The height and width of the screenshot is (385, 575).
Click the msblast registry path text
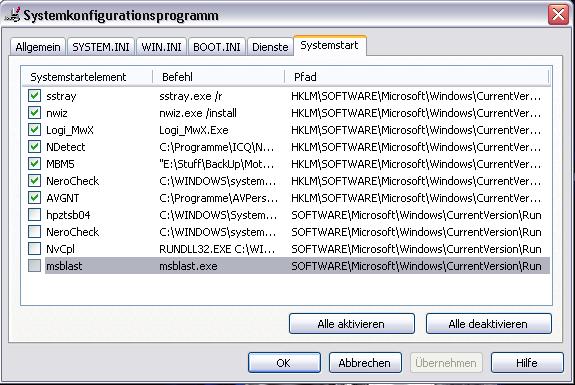(x=416, y=266)
